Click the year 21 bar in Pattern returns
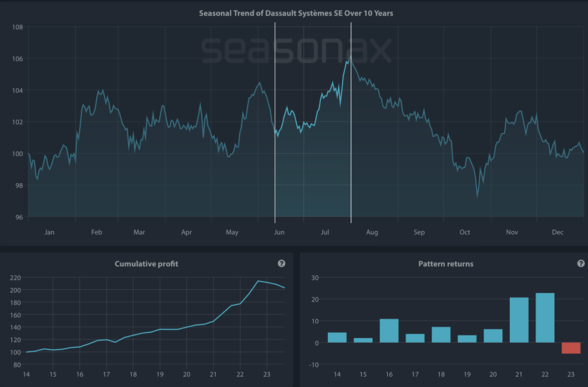 click(x=519, y=320)
